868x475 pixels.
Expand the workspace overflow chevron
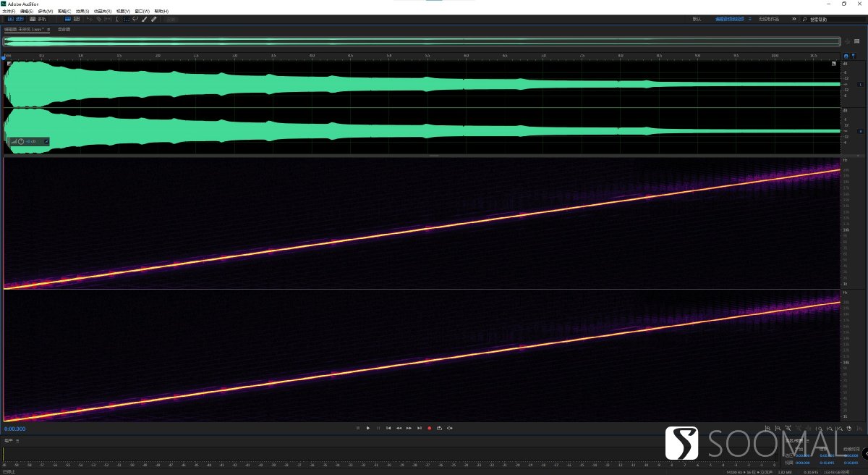(793, 19)
